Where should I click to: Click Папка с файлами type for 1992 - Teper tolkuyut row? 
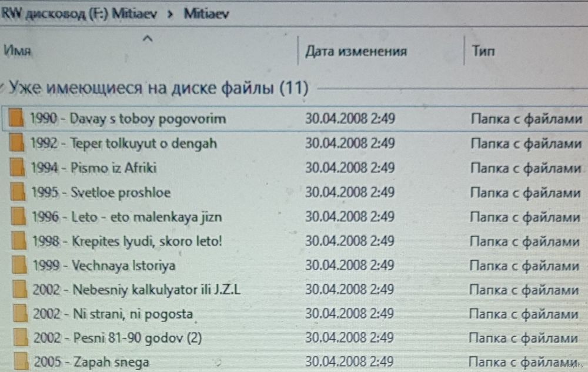pos(526,144)
